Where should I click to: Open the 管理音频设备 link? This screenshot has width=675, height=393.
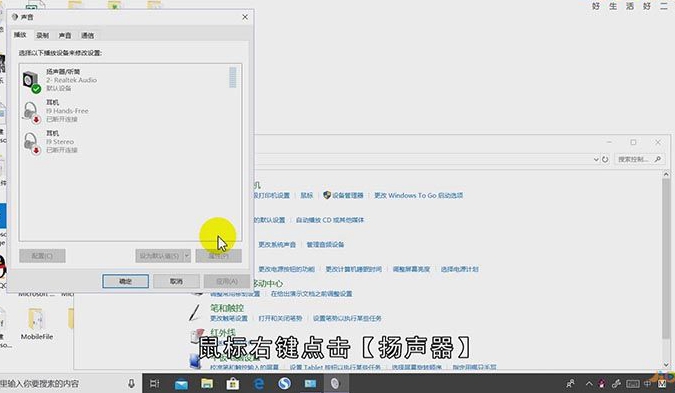(x=325, y=244)
